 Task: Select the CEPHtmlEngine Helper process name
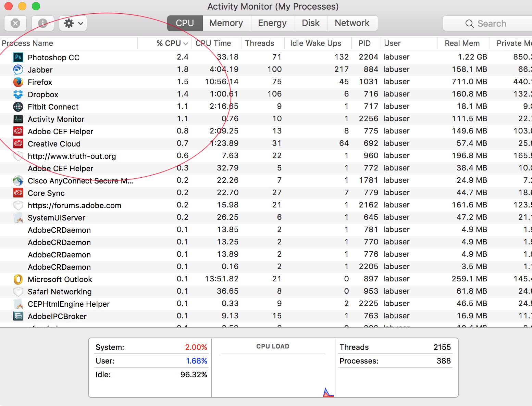(x=69, y=304)
